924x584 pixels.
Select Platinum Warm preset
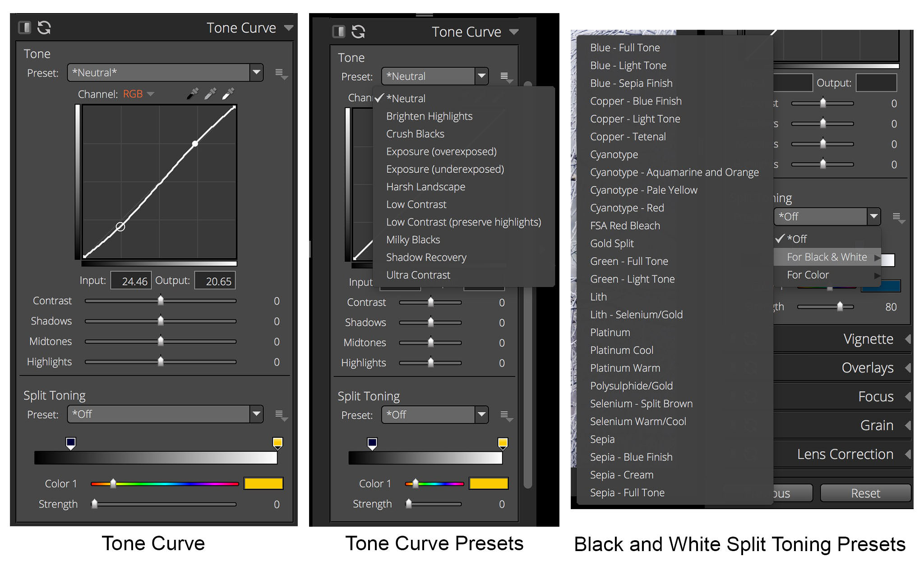625,368
